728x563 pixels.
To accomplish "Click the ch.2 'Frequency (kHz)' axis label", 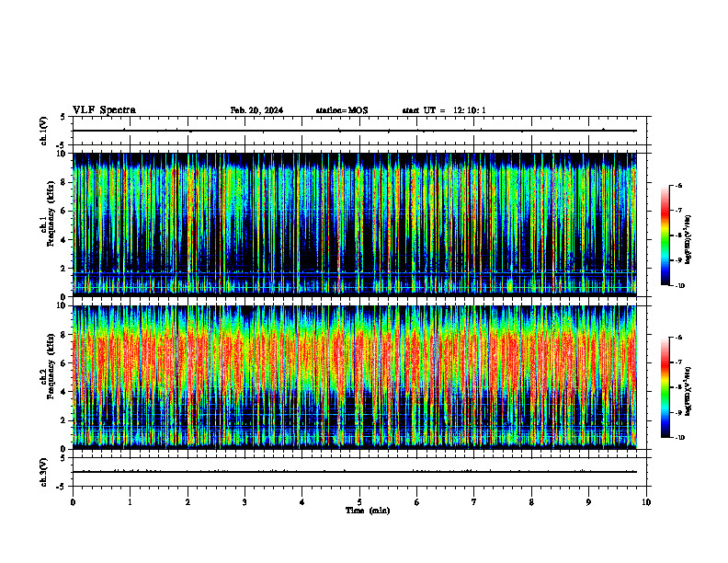I will click(51, 365).
